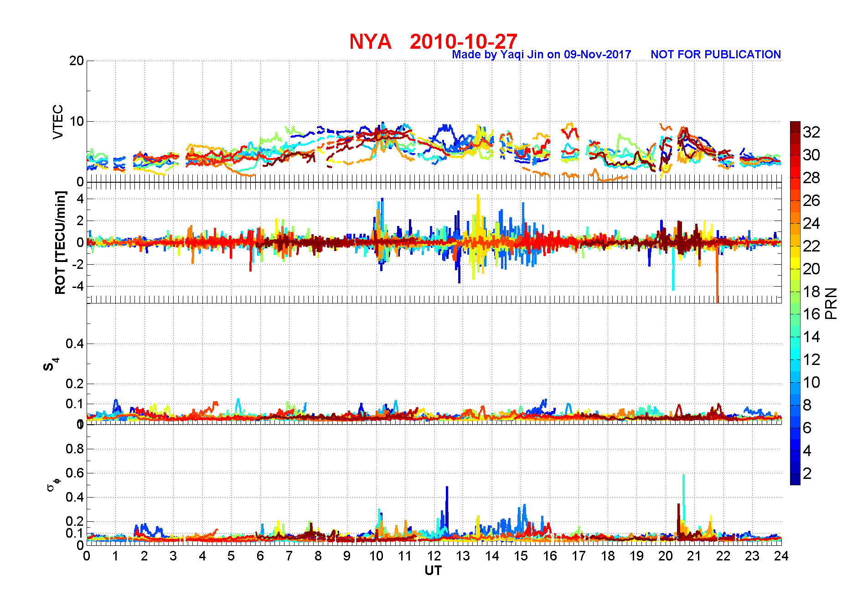The height and width of the screenshot is (606, 868).
Task: Click the "10" tick on the VTEC axis
Action: pyautogui.click(x=77, y=121)
